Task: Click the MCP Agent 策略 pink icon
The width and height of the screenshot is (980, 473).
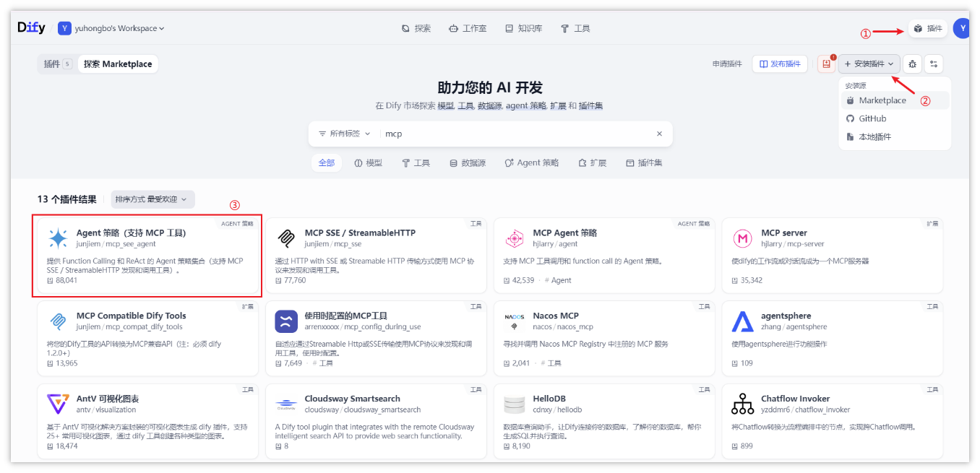Action: [x=515, y=238]
